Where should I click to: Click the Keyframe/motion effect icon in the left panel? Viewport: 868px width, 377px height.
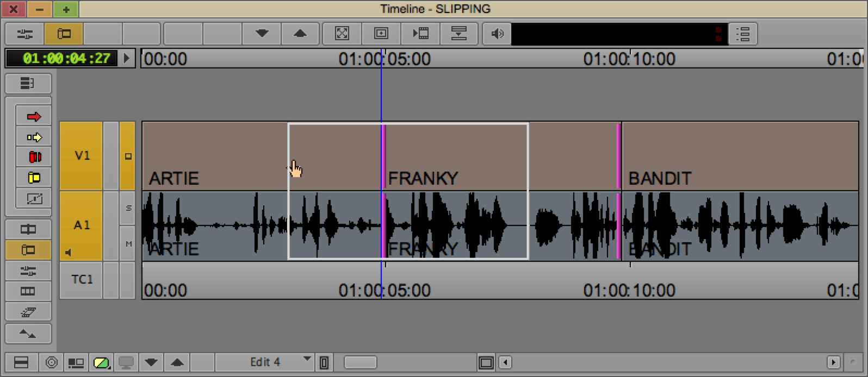[x=28, y=312]
